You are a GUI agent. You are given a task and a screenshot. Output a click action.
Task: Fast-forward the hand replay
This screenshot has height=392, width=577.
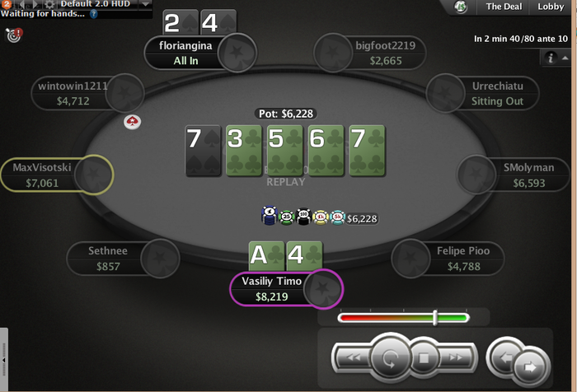pyautogui.click(x=457, y=357)
